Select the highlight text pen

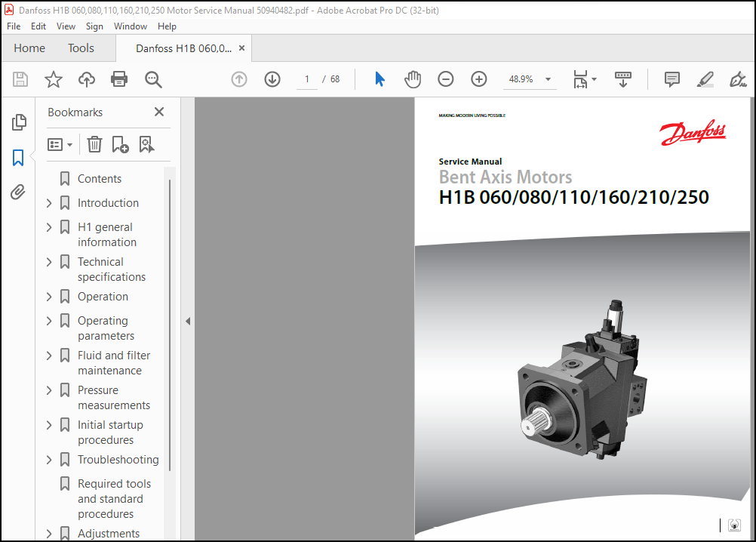pyautogui.click(x=705, y=79)
